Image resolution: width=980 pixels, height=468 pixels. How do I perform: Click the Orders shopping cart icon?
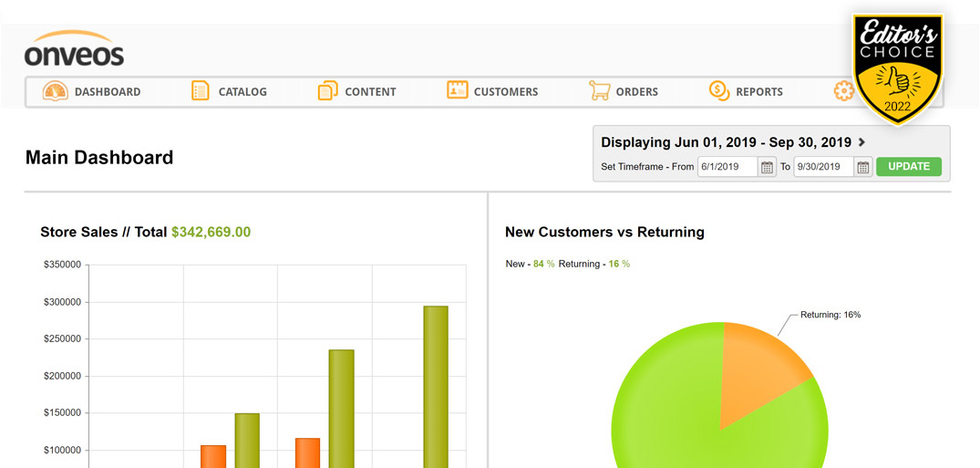click(x=599, y=90)
